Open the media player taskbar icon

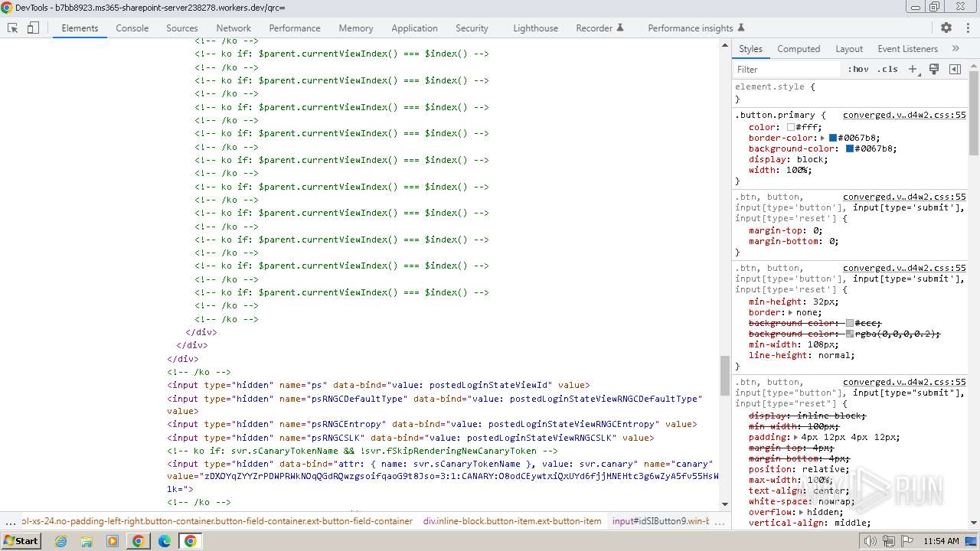coord(113,541)
